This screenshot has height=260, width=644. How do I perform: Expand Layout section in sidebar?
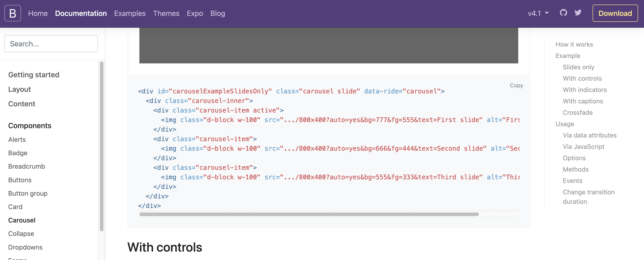point(20,89)
